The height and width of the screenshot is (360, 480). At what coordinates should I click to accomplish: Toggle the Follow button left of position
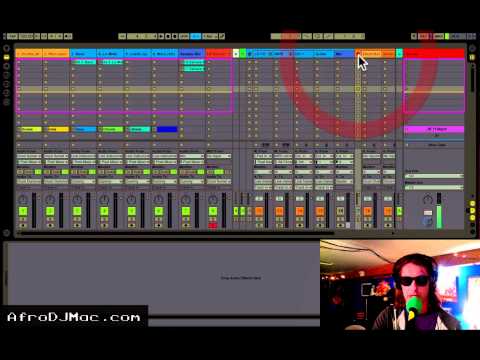pos(122,36)
